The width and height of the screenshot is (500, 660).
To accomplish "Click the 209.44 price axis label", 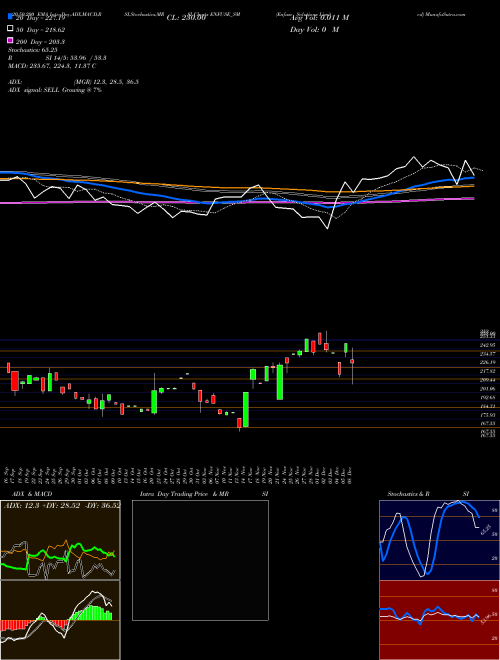I will pos(487,380).
